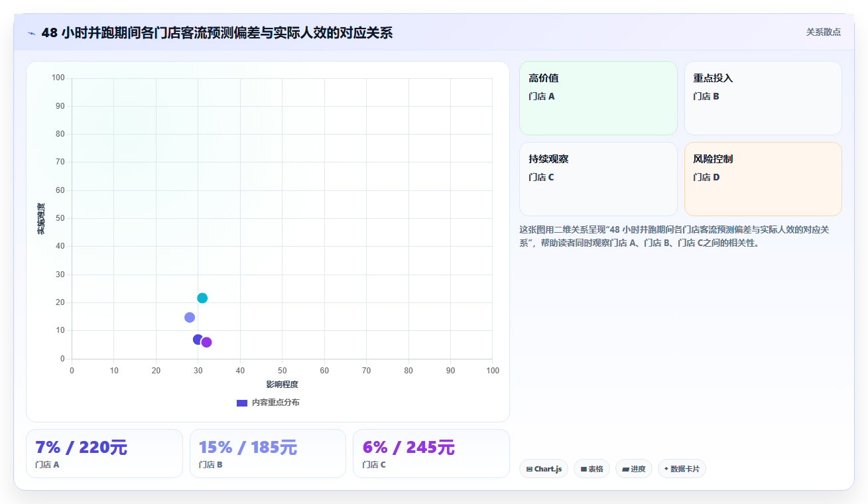The width and height of the screenshot is (868, 504).
Task: Click the lightning icon beside the title
Action: [31, 33]
